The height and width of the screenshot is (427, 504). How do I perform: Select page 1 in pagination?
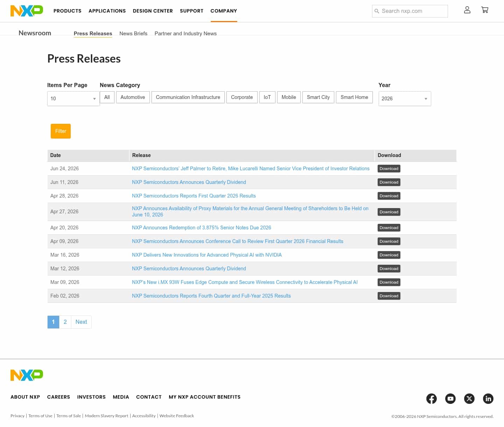(x=53, y=322)
